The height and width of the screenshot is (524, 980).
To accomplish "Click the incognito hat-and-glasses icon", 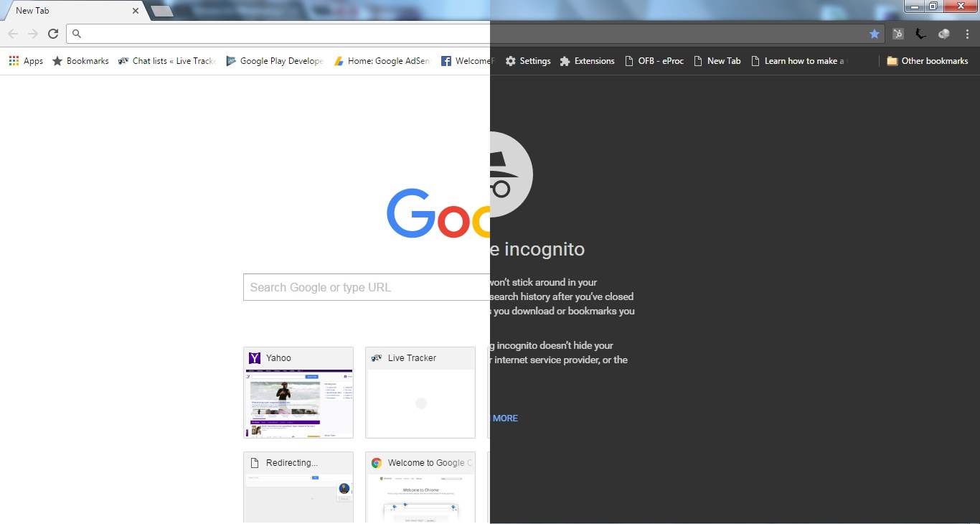I will click(512, 174).
